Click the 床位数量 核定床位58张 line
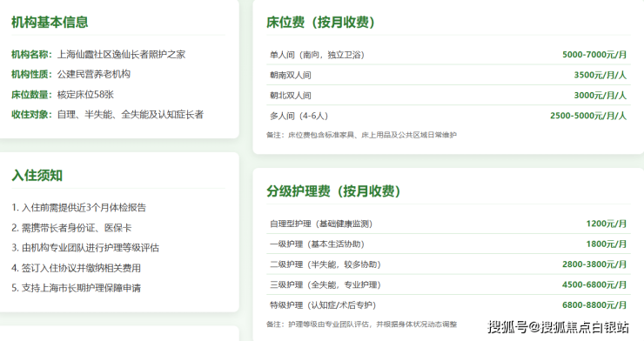The width and height of the screenshot is (644, 341). [63, 95]
